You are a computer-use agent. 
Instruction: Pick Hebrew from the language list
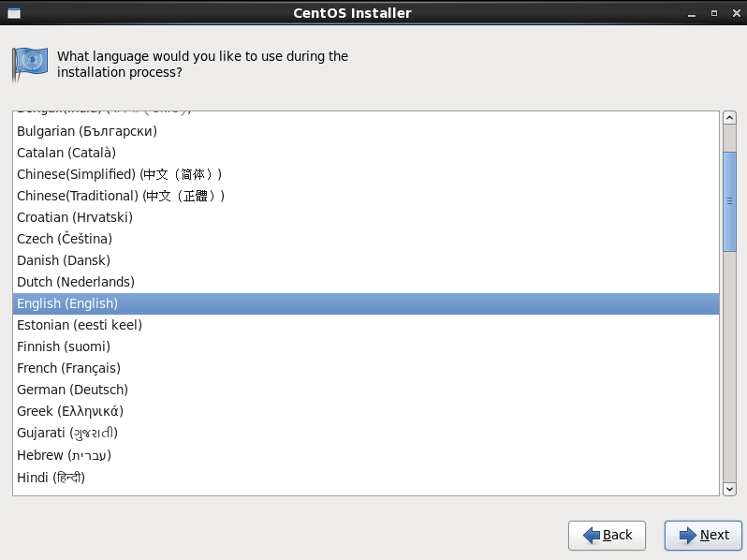[366, 455]
